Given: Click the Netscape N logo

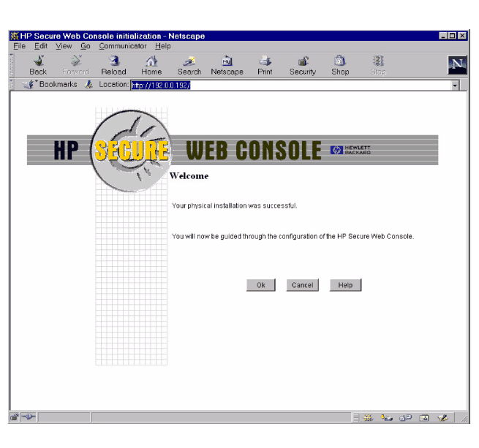Looking at the screenshot, I should (457, 64).
